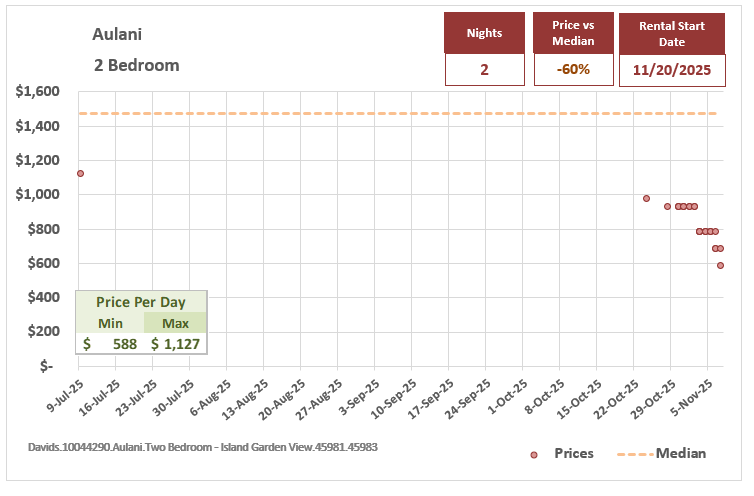Click the Rental Start Date header
The image size is (754, 496).
click(x=671, y=33)
